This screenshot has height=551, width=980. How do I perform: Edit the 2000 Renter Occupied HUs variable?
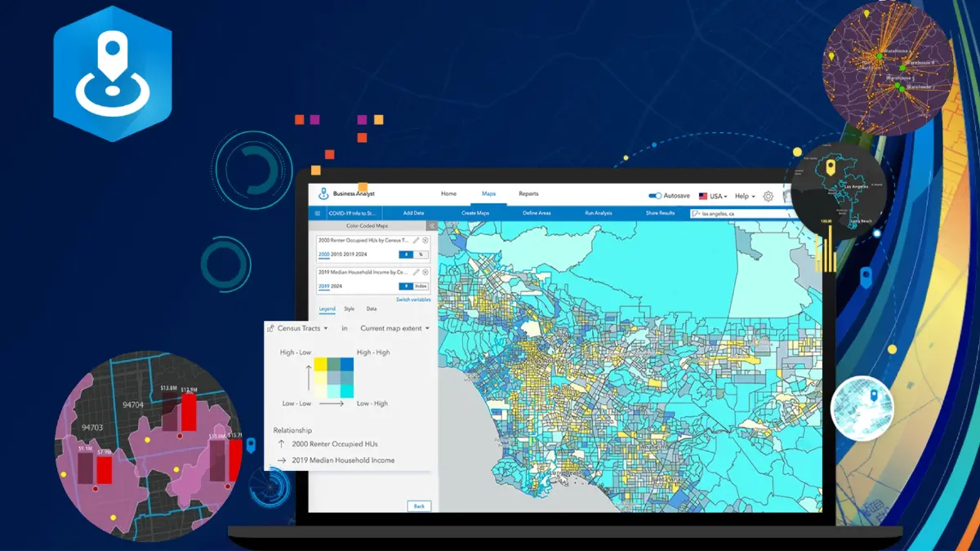416,241
